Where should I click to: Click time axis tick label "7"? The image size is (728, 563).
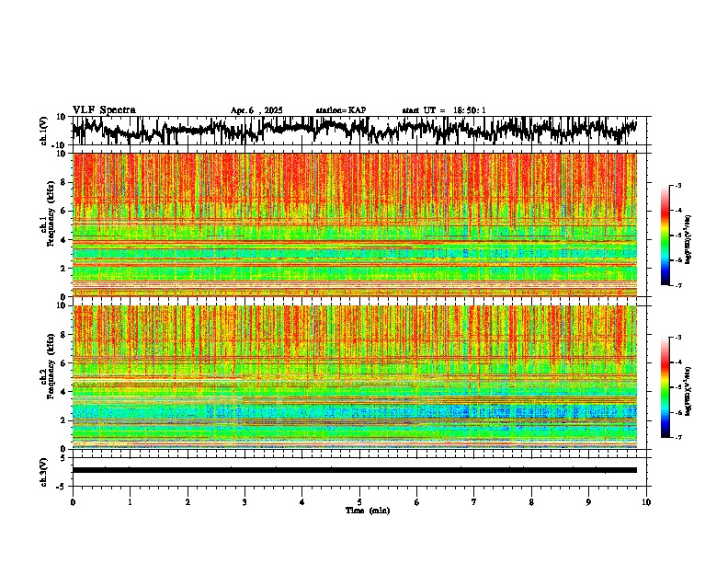pyautogui.click(x=474, y=502)
